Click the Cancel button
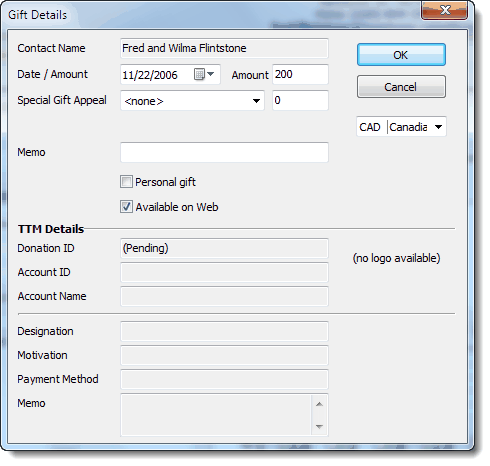This screenshot has width=490, height=466. point(401,87)
